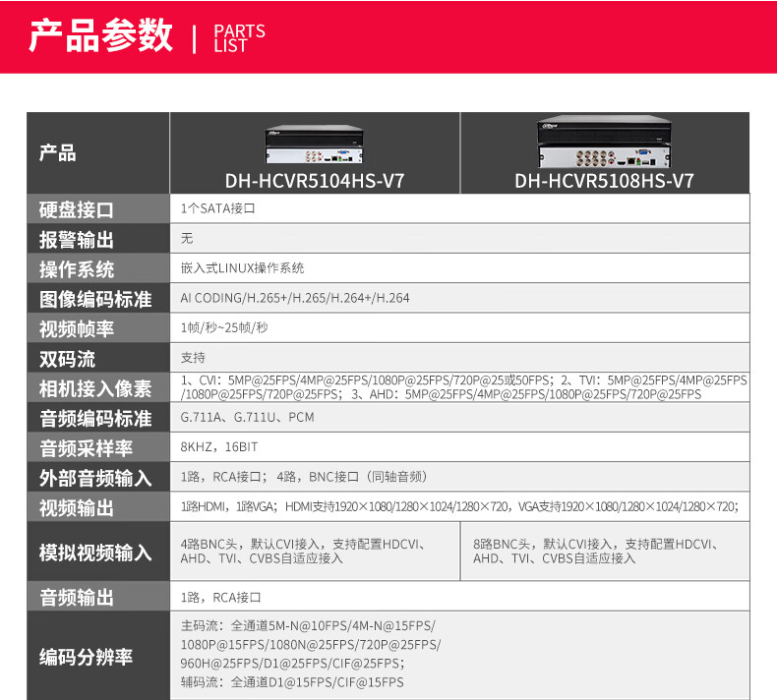Click the 硬盘接口 row label
The height and width of the screenshot is (700, 777).
77,210
